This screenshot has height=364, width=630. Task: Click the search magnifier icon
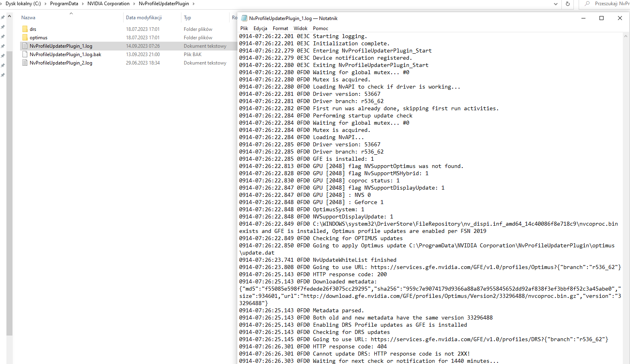pos(587,4)
